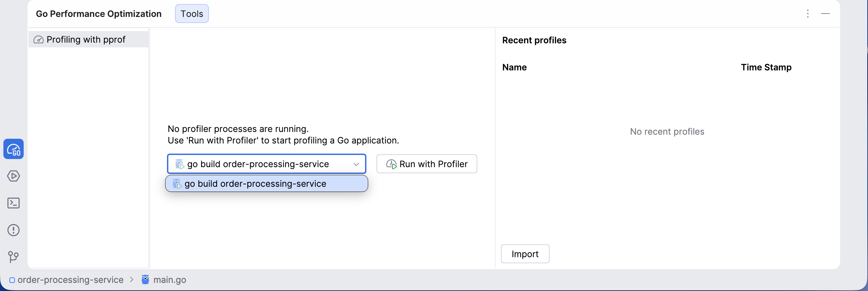This screenshot has width=868, height=291.
Task: Sort recent profiles by Time Stamp column
Action: coord(766,67)
